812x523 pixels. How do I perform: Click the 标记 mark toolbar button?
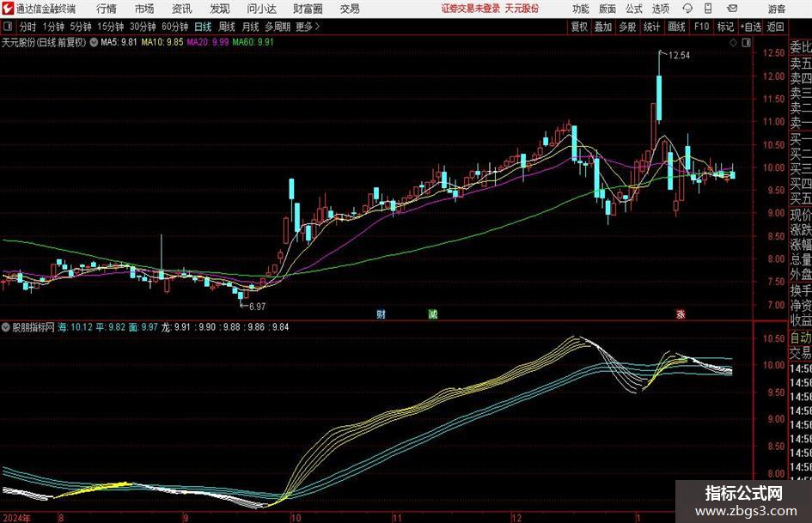[x=725, y=27]
